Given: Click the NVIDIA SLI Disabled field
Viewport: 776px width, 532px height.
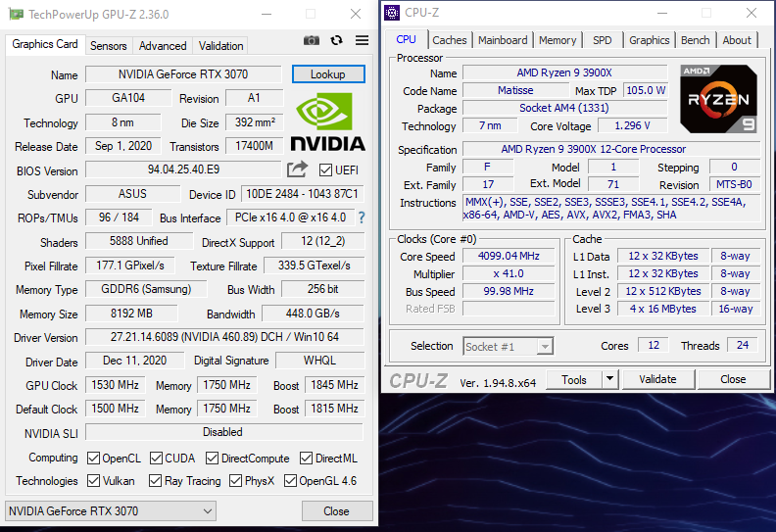Looking at the screenshot, I should tap(223, 432).
